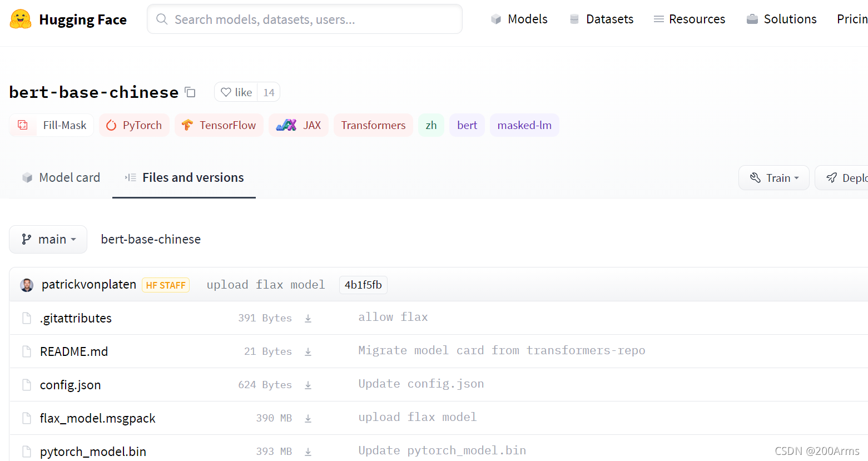Open the upload flax model commit message
Image resolution: width=868 pixels, height=461 pixels.
[x=266, y=285]
